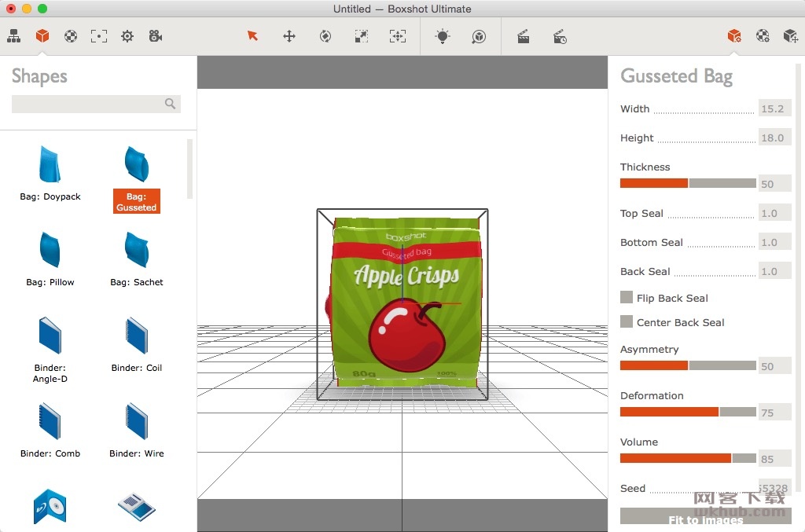The image size is (805, 532).
Task: Enable the Center Back Seal checkbox
Action: tap(627, 321)
